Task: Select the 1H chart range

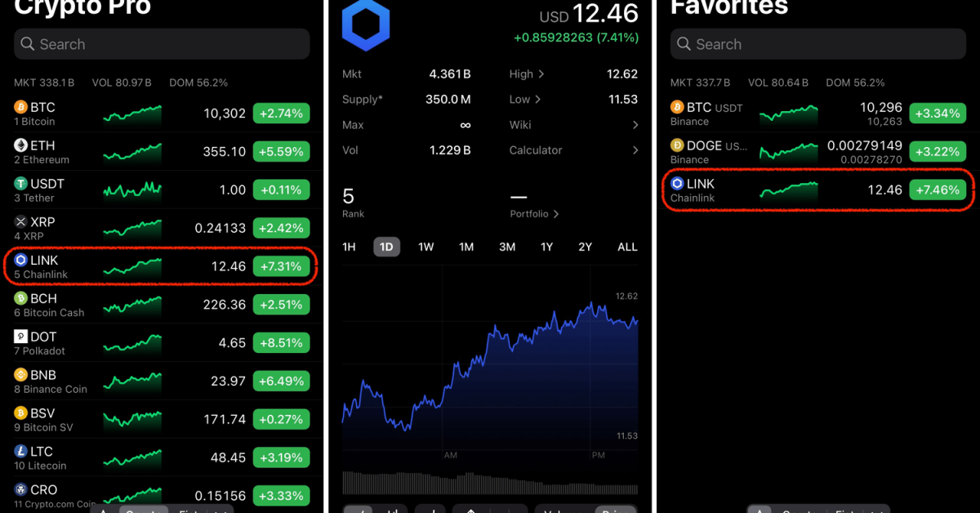Action: pos(349,247)
